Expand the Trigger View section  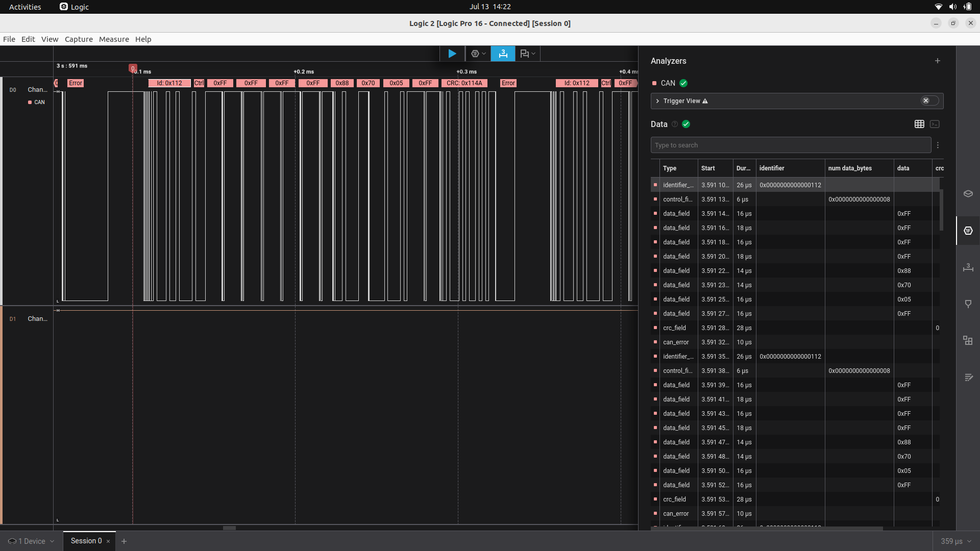pos(657,101)
